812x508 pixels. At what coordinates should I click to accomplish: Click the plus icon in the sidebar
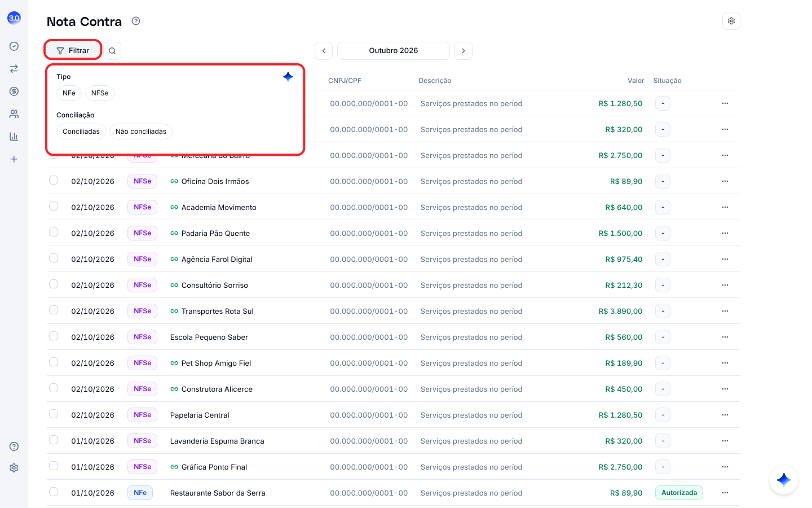coord(14,159)
